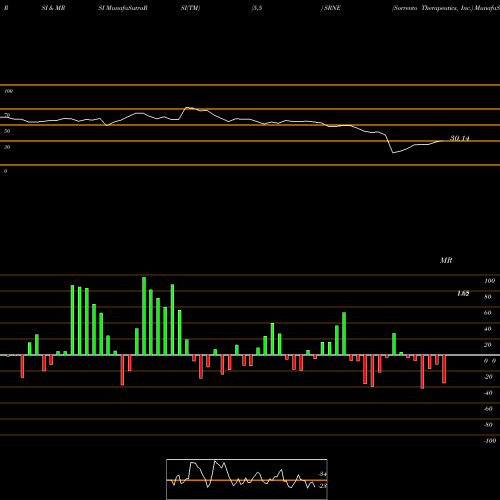The image size is (500, 500).
Task: Click the -80 label on the MR axis
Action: pyautogui.click(x=488, y=425)
